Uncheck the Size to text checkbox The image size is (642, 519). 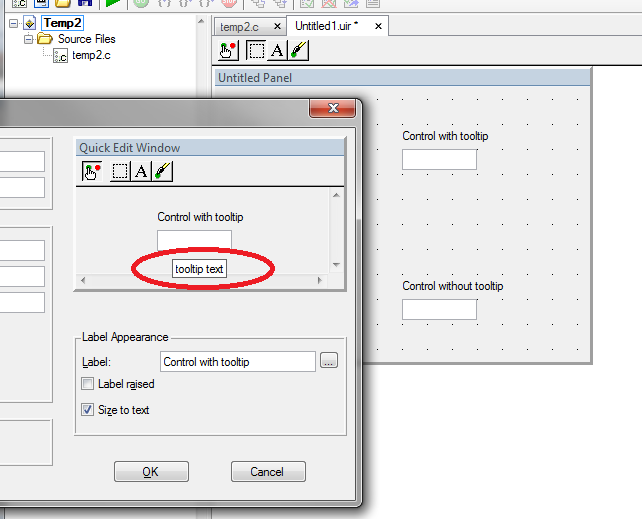point(87,410)
